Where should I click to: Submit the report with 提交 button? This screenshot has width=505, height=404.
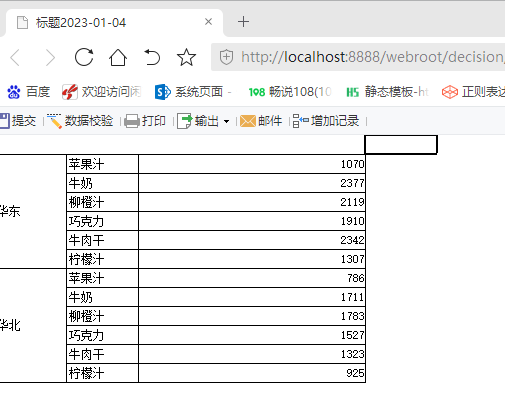click(x=18, y=121)
